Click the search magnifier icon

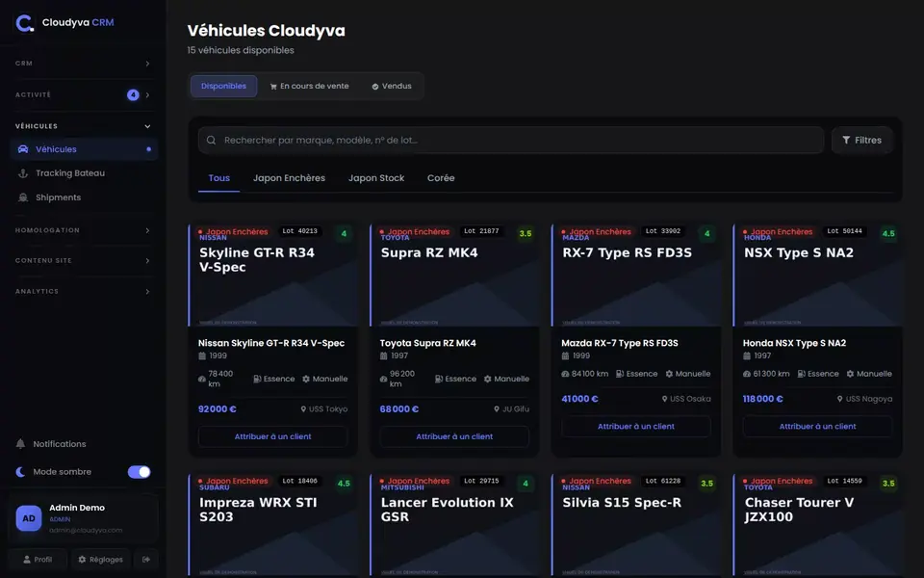tap(211, 141)
